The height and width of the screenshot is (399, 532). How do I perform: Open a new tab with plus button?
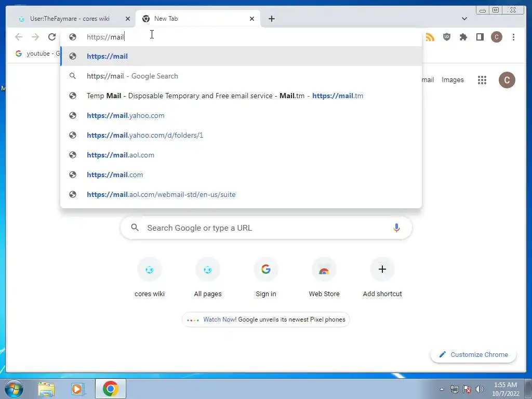click(271, 19)
